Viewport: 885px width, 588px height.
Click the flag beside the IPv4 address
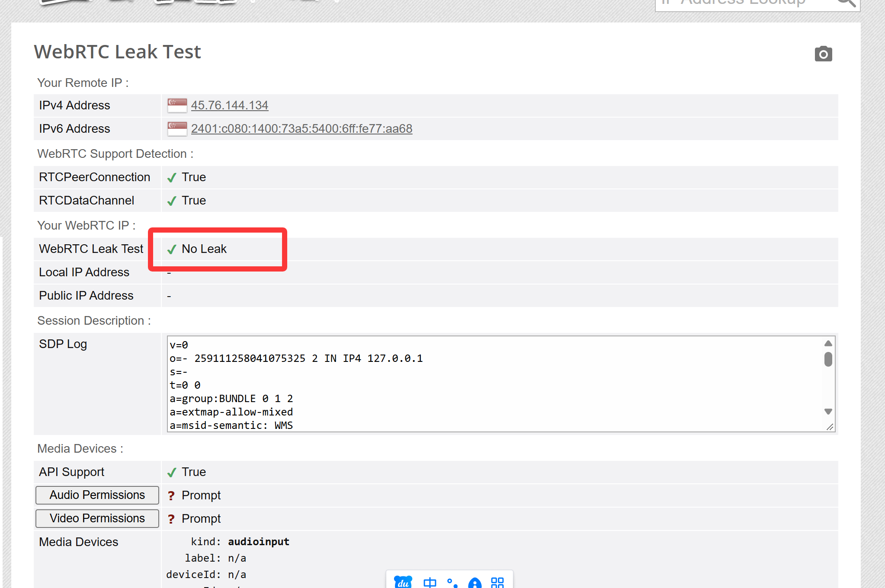[x=177, y=105]
